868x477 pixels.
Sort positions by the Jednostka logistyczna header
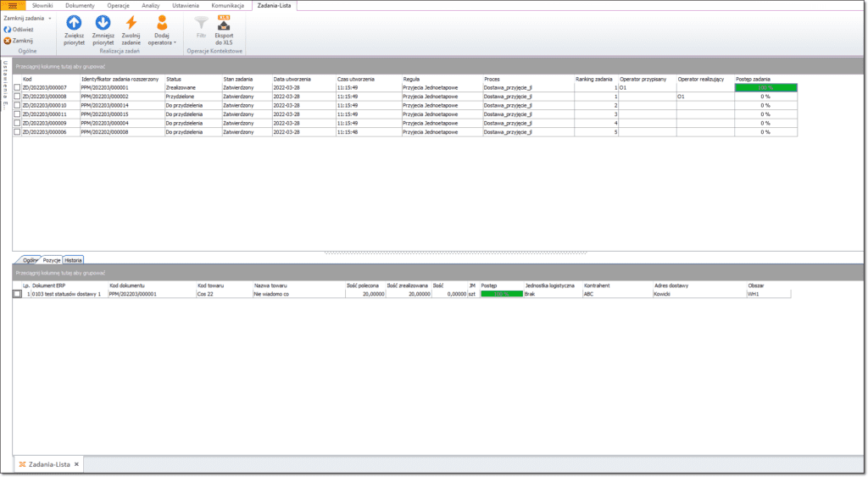coord(553,286)
